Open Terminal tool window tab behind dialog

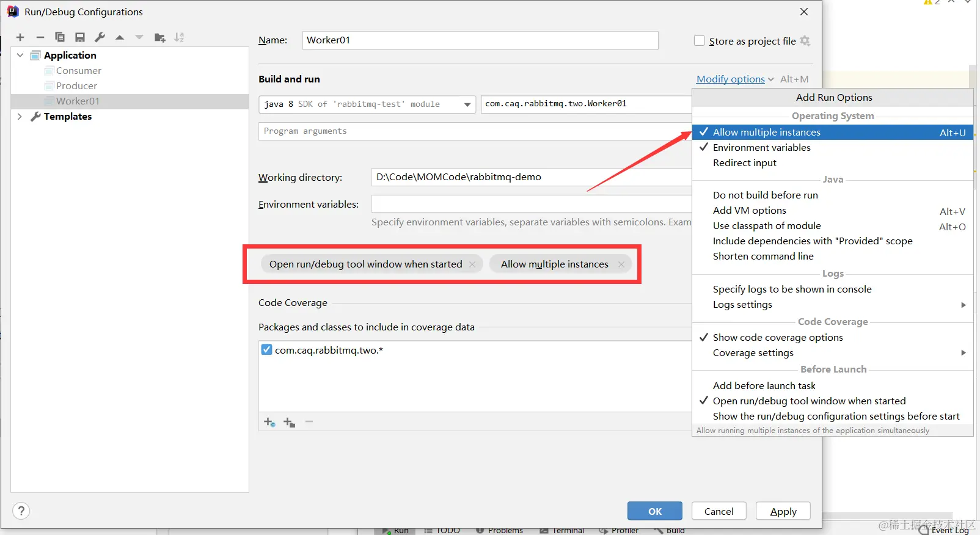pyautogui.click(x=562, y=530)
